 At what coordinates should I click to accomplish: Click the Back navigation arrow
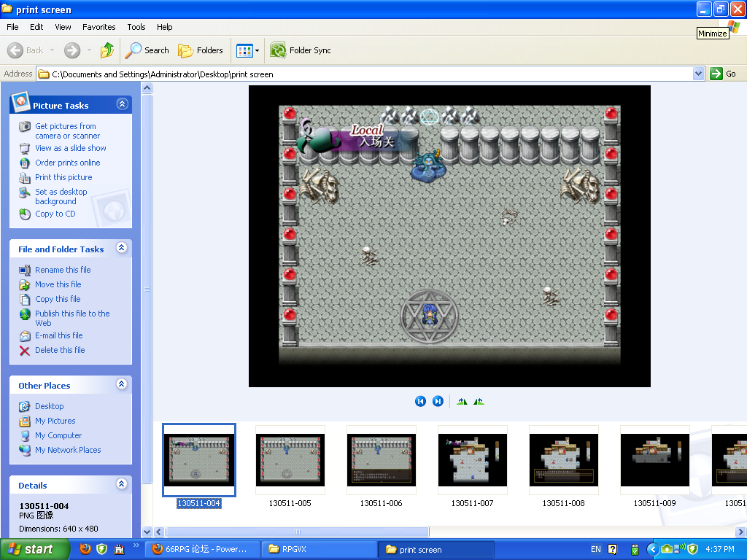[16, 50]
